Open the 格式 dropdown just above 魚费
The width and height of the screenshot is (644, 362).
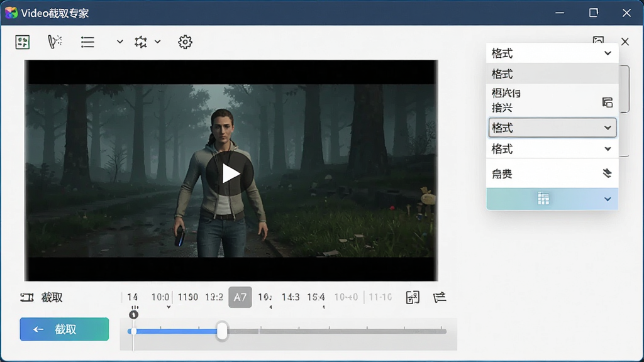tap(552, 149)
